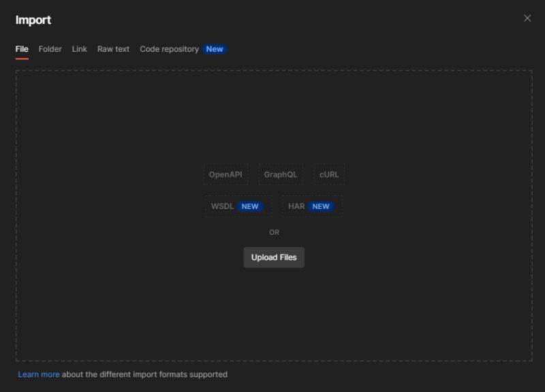Click the Upload Files button
The image size is (545, 392).
click(274, 257)
